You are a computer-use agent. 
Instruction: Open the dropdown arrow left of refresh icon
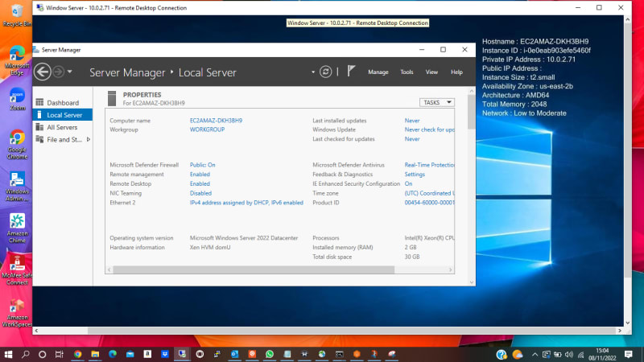coord(313,72)
